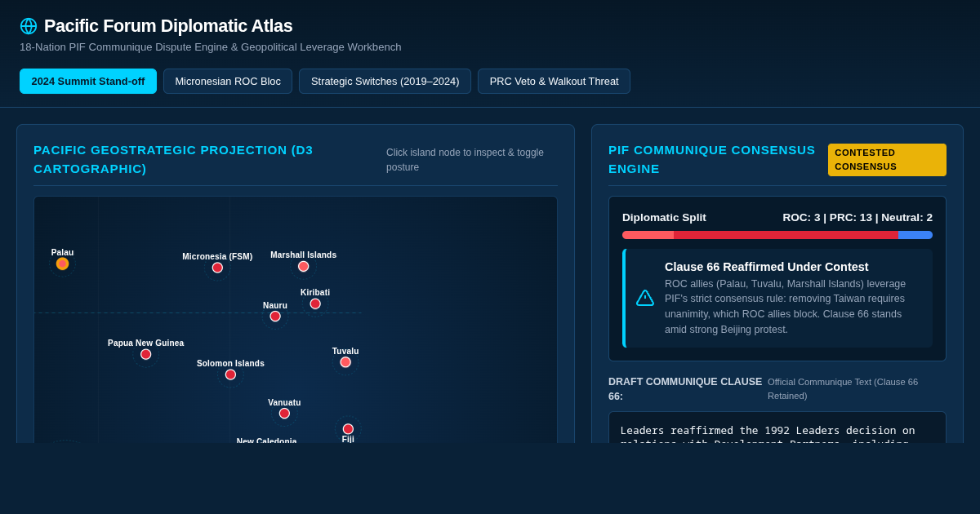The width and height of the screenshot is (980, 514).
Task: Click the light red ROC segment of split bar
Action: (x=648, y=235)
